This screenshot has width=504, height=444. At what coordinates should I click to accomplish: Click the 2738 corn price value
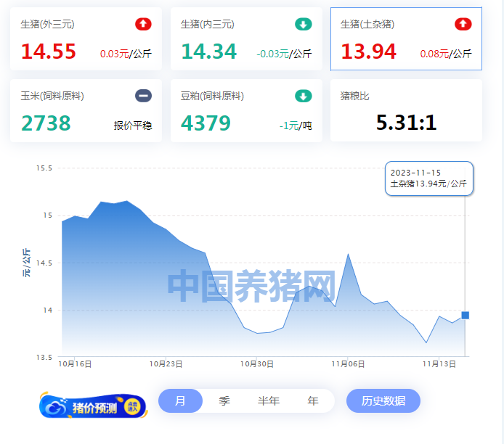click(46, 123)
